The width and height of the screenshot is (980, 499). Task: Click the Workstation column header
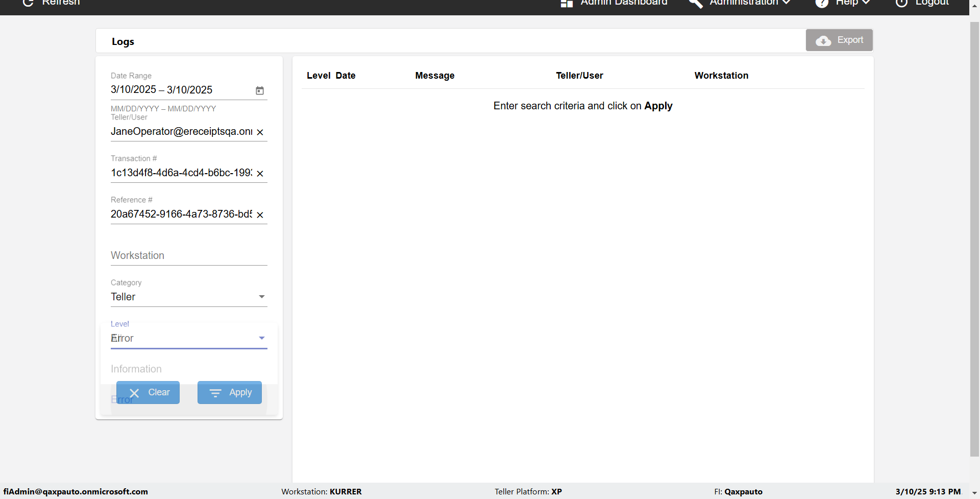721,76
